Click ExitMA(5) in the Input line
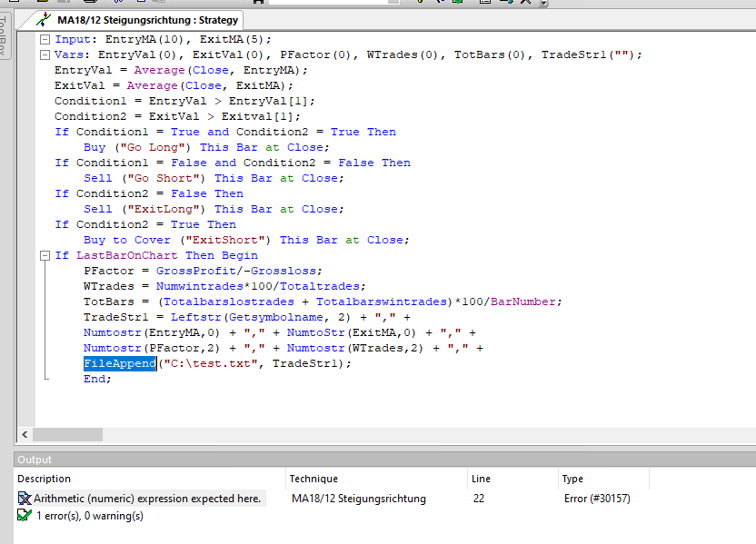Screen dimensions: 756x544 coord(232,40)
